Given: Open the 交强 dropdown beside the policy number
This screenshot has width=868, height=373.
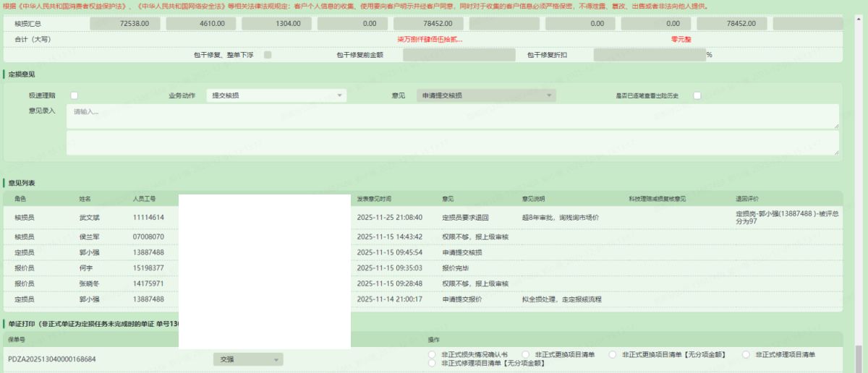Looking at the screenshot, I should [x=247, y=359].
